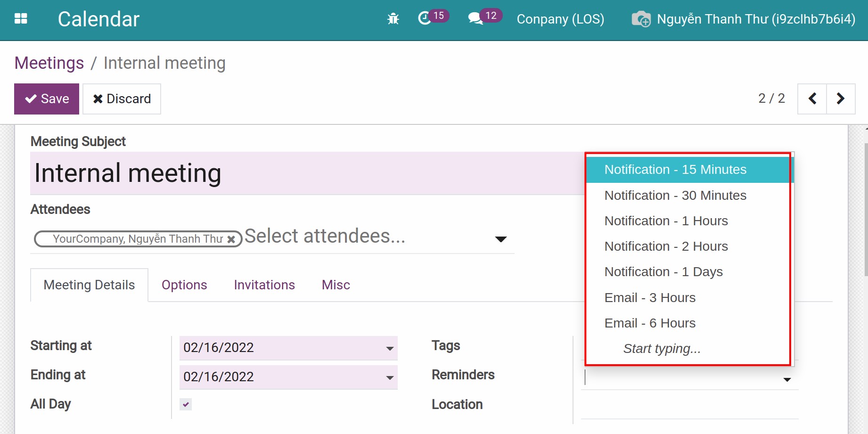Open the Misc tab

click(336, 285)
